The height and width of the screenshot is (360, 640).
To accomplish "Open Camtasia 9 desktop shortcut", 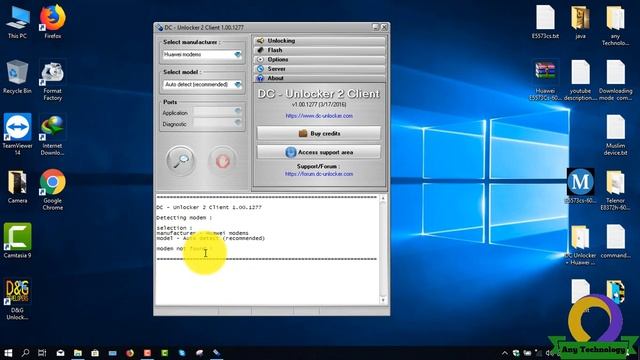I will (17, 240).
